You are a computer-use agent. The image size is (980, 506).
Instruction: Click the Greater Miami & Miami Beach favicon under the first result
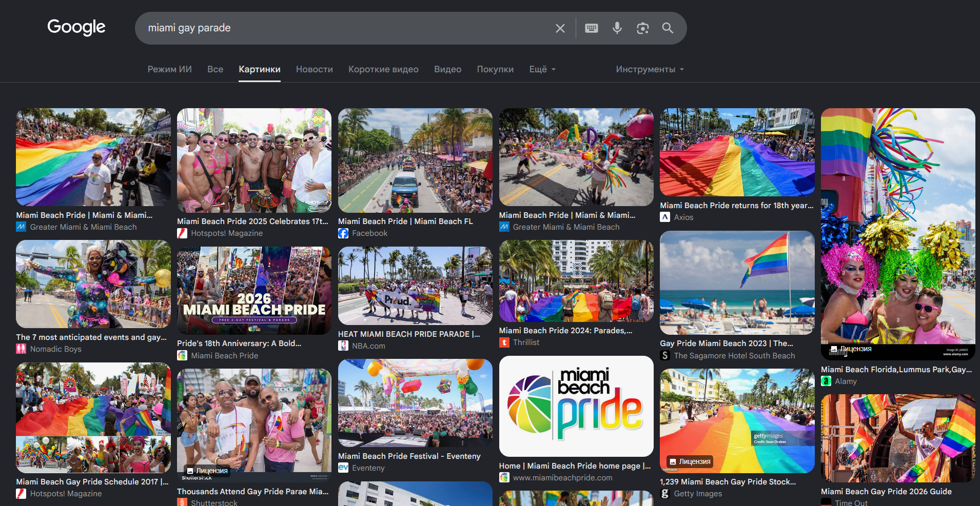(x=21, y=227)
